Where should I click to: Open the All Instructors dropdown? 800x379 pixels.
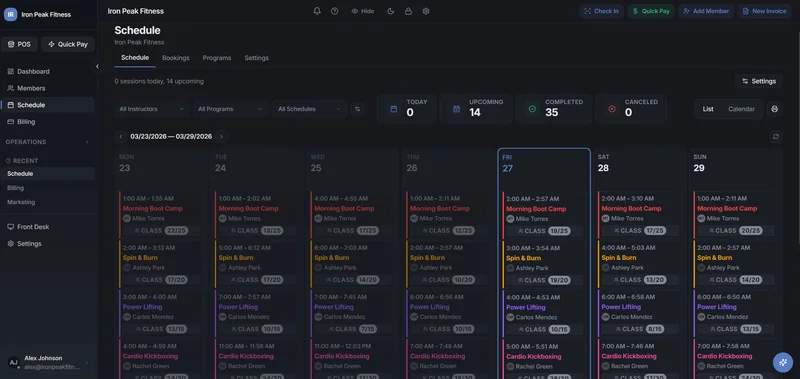click(151, 109)
